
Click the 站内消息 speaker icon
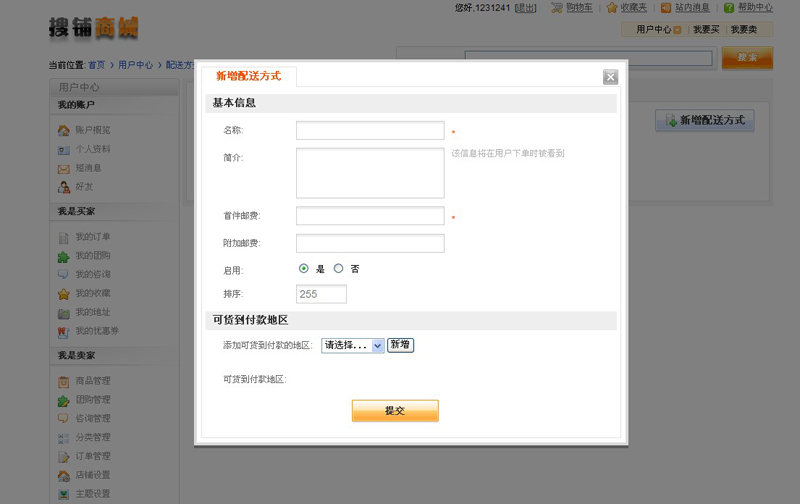click(x=666, y=8)
